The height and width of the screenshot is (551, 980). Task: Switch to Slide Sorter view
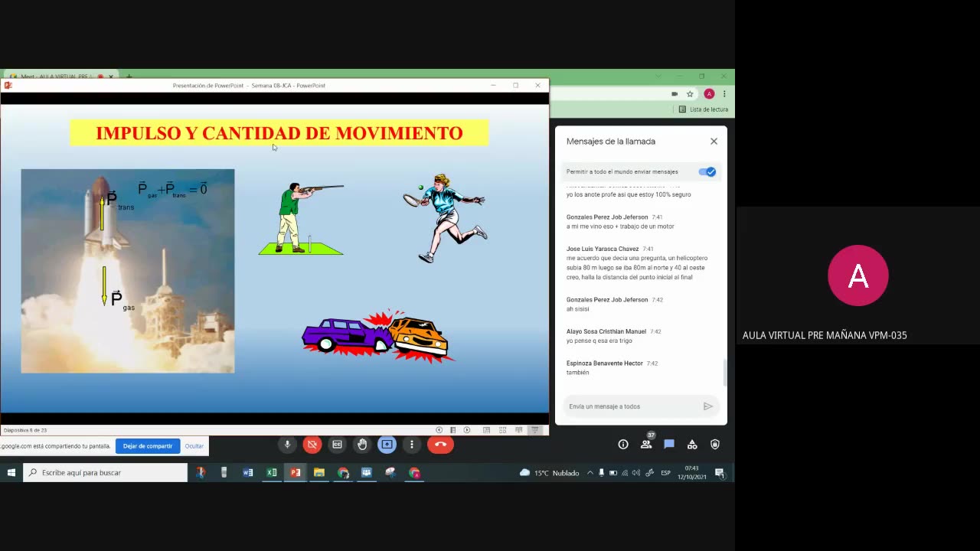coord(502,430)
